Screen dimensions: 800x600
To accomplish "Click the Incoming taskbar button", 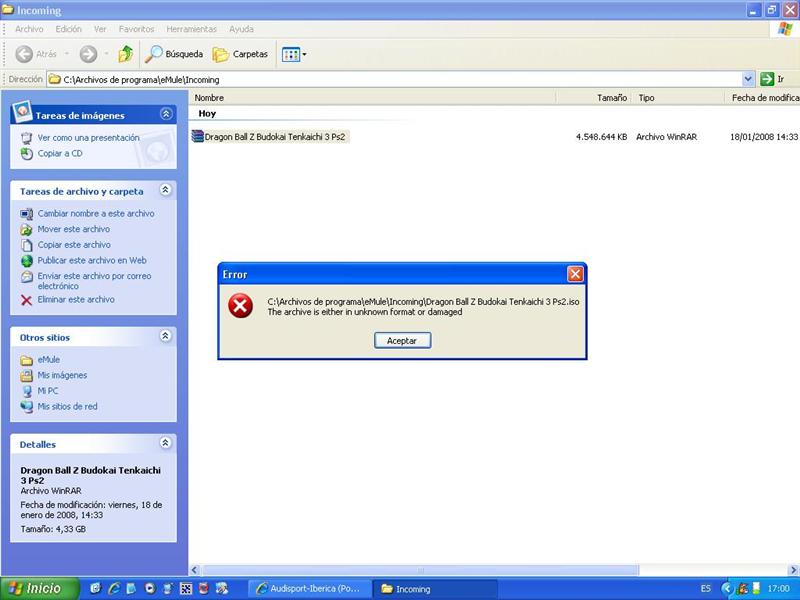I will click(x=434, y=589).
